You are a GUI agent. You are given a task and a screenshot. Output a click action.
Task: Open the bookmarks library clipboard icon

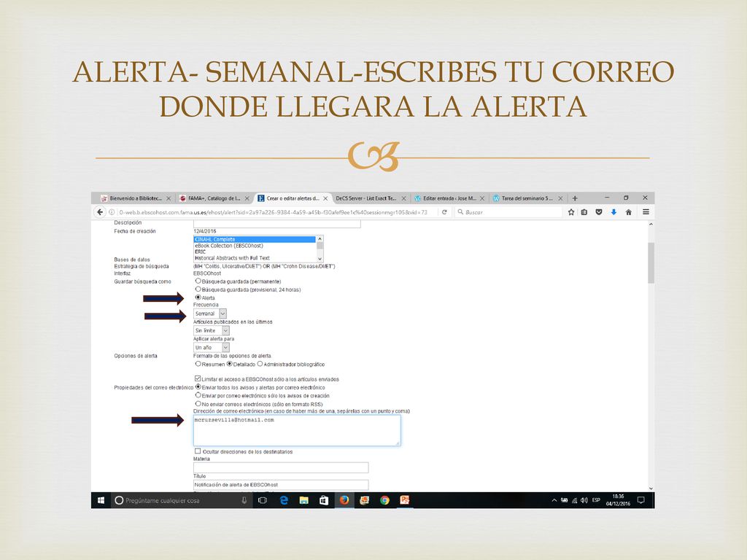point(584,212)
